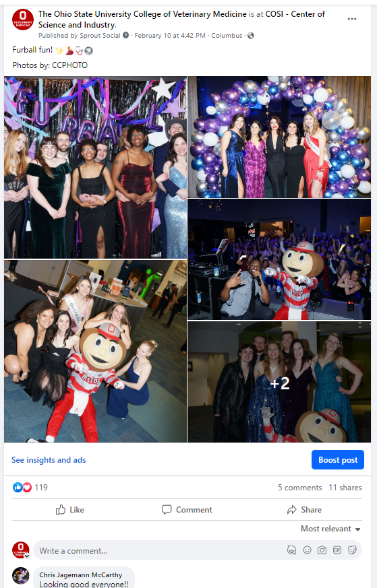377x588 pixels.
Task: Open the 5 comments link
Action: click(299, 488)
